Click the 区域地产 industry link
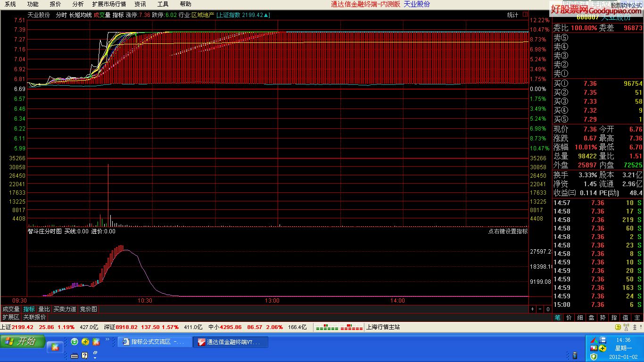The height and width of the screenshot is (362, 644). point(202,15)
